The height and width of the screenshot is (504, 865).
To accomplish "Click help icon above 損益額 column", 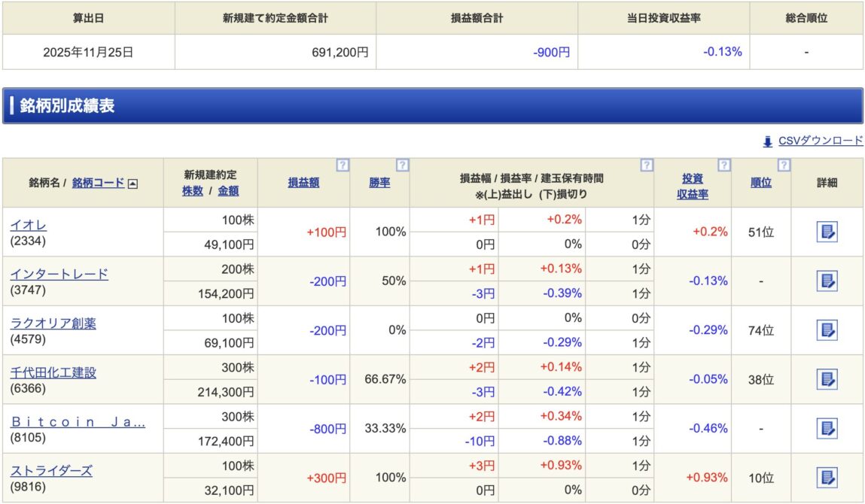I will (343, 165).
